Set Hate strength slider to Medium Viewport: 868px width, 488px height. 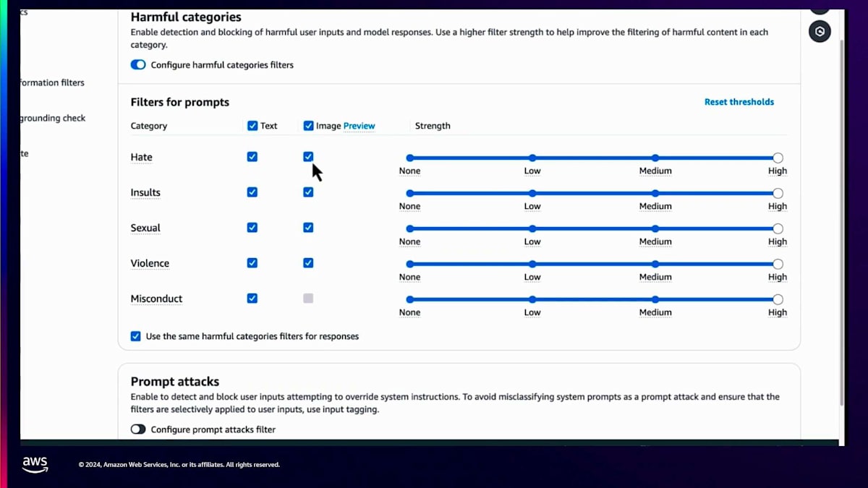coord(655,158)
